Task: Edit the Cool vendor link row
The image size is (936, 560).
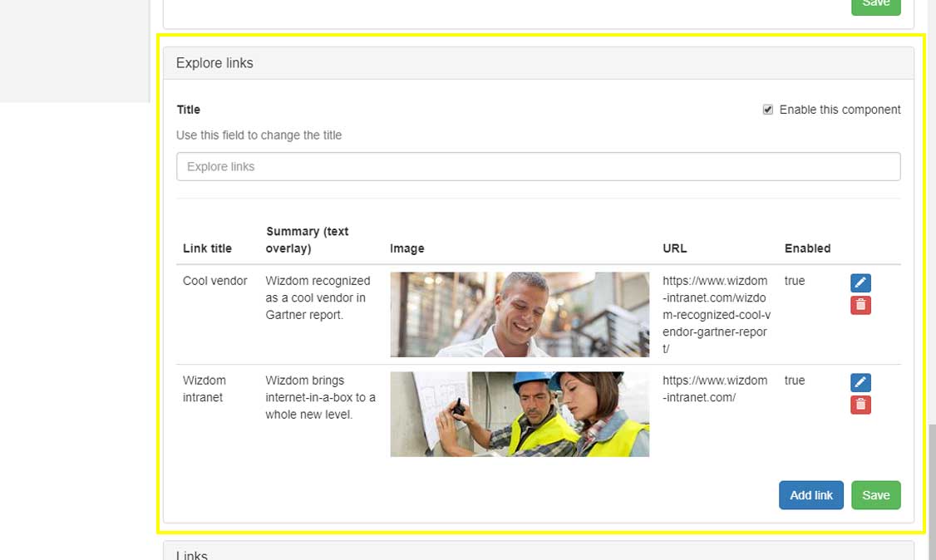Action: [x=860, y=282]
